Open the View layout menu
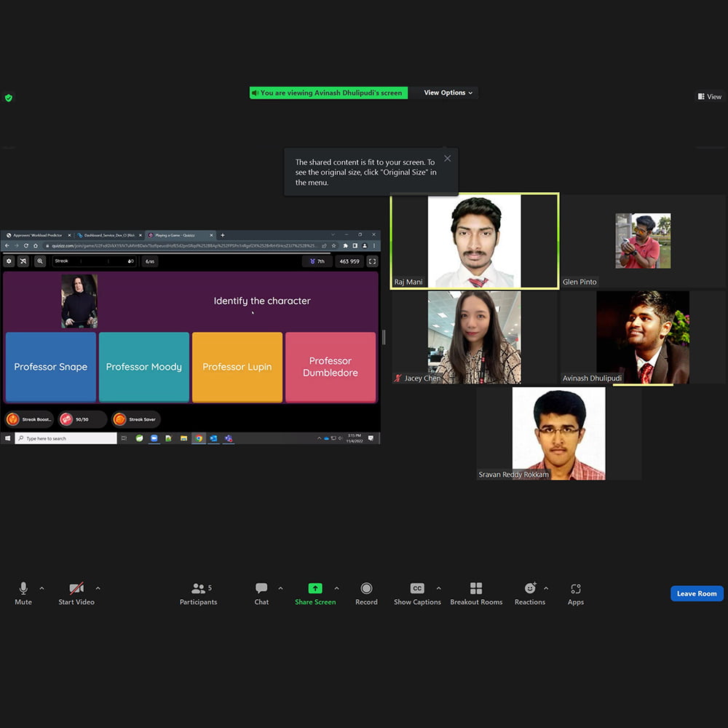 pos(709,96)
